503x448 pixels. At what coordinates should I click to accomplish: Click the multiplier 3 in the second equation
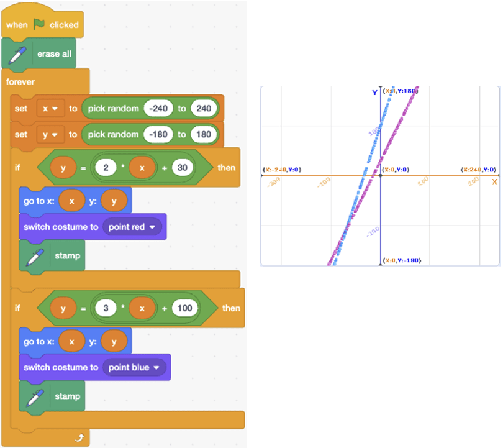click(x=108, y=308)
